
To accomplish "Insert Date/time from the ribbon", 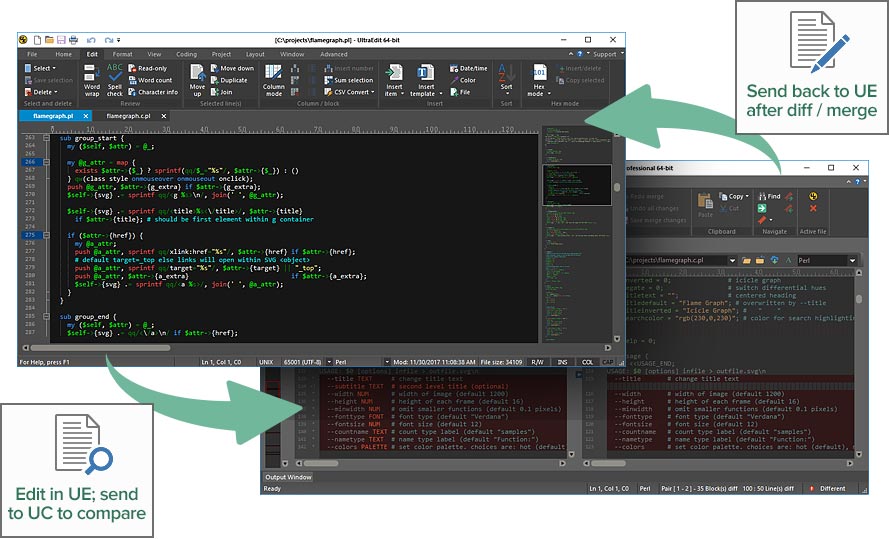I will [468, 68].
